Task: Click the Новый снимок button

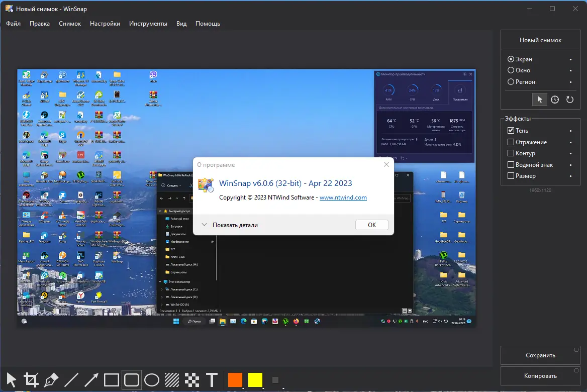Action: tap(540, 40)
